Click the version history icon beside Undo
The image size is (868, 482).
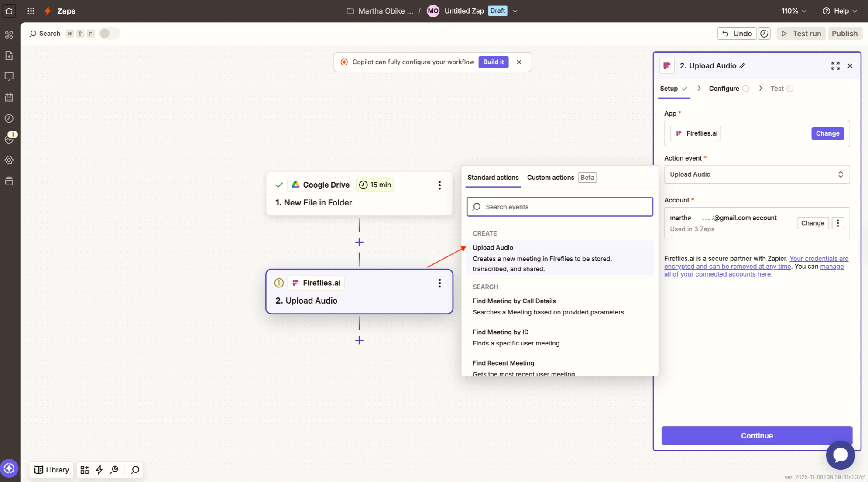(764, 34)
